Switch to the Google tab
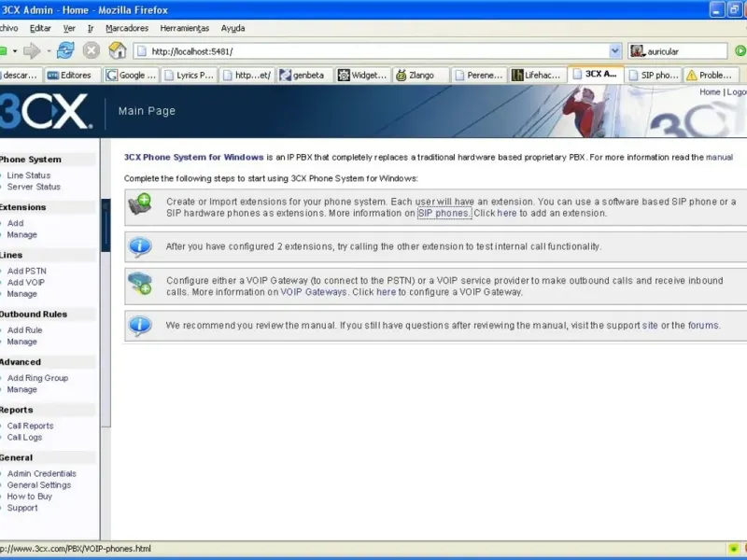Image resolution: width=747 pixels, height=560 pixels. (x=131, y=76)
